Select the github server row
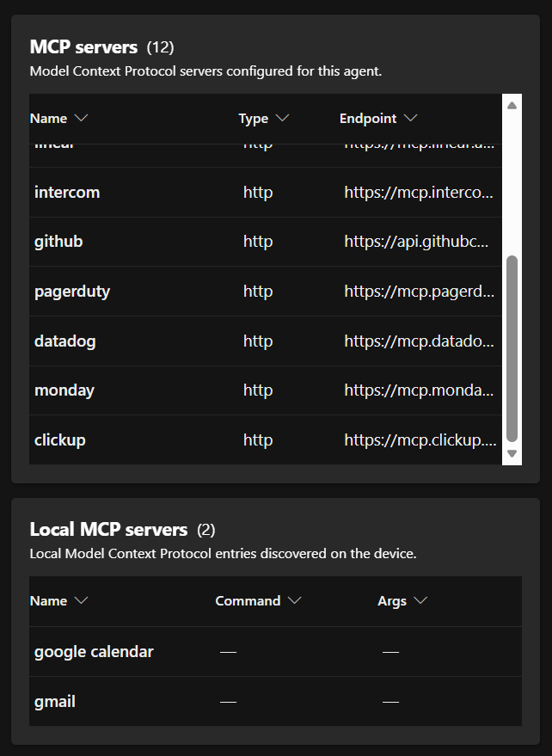The width and height of the screenshot is (552, 756). 265,242
